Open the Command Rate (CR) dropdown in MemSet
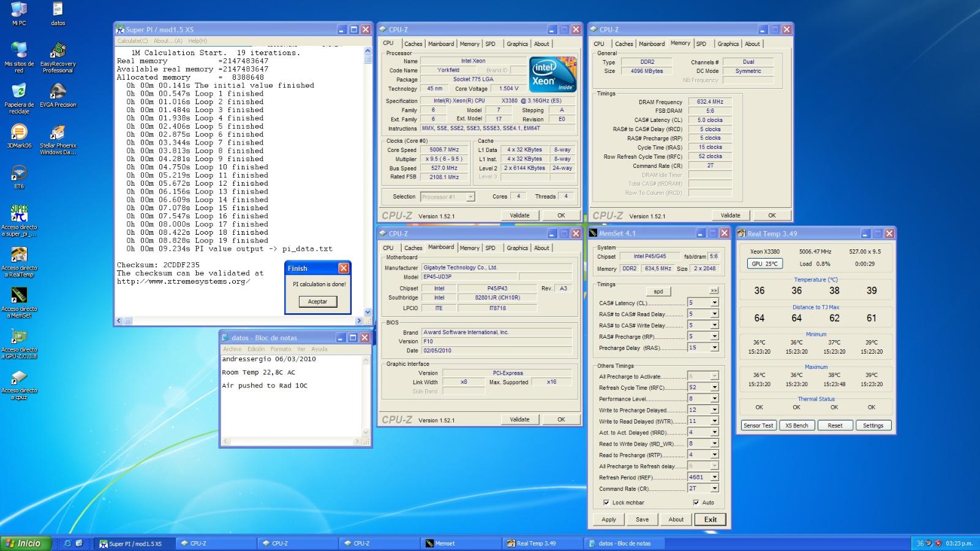The height and width of the screenshot is (551, 980). point(714,488)
